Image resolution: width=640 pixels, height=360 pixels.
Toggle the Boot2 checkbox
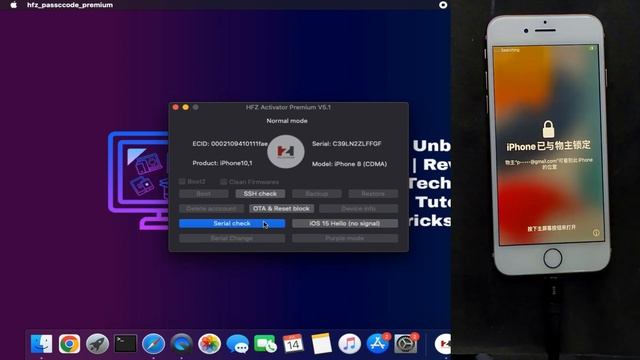pos(182,182)
